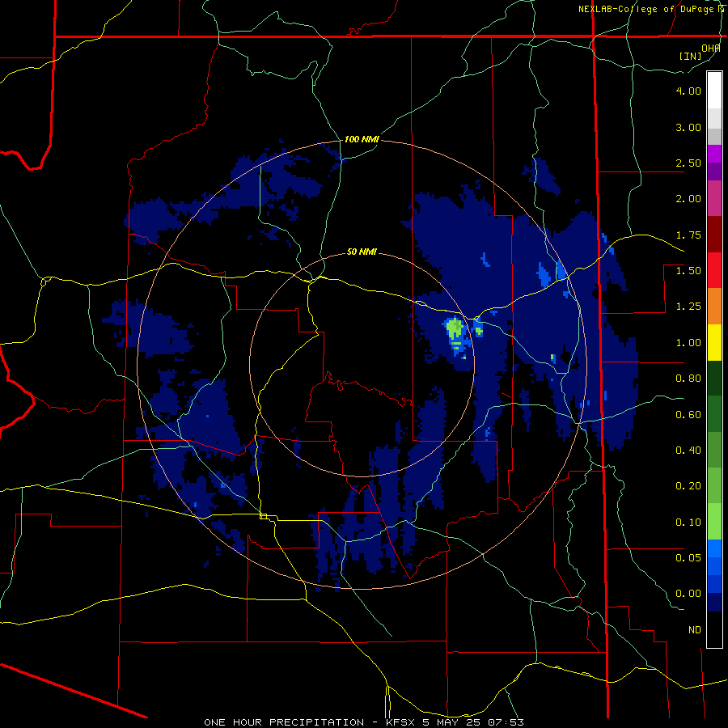Select the black ND swatch at legend bottom
728x728 pixels.
[714, 629]
